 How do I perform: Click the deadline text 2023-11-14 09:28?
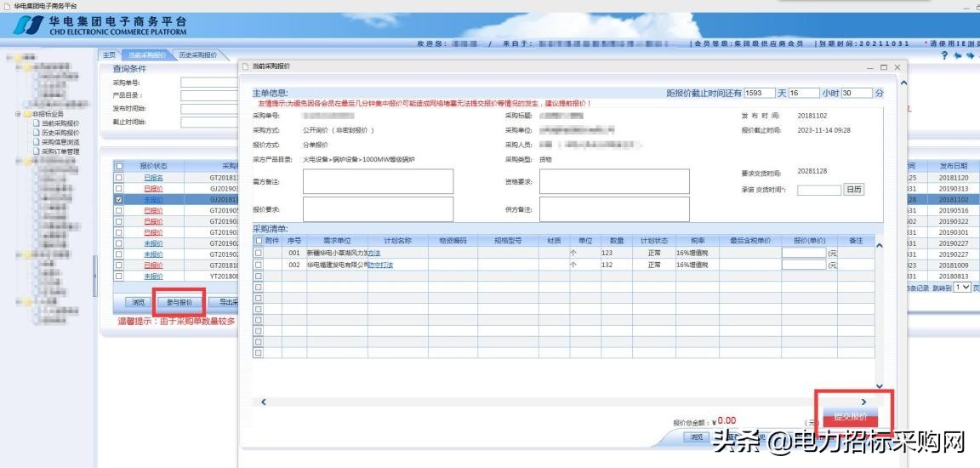(x=823, y=130)
